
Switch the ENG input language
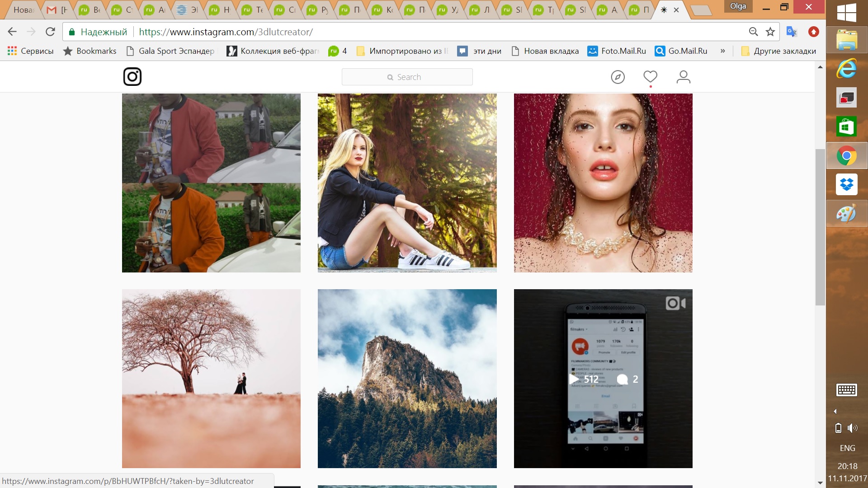(847, 448)
